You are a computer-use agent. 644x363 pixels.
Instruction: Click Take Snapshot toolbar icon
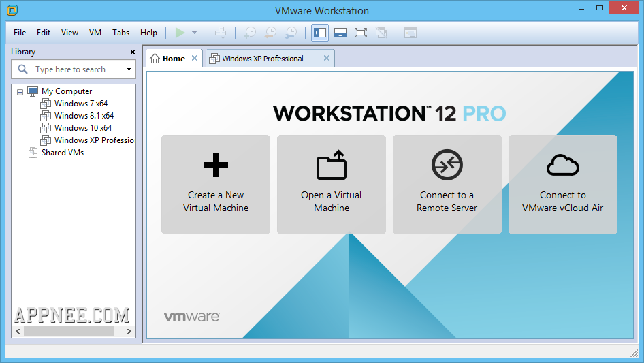point(250,33)
